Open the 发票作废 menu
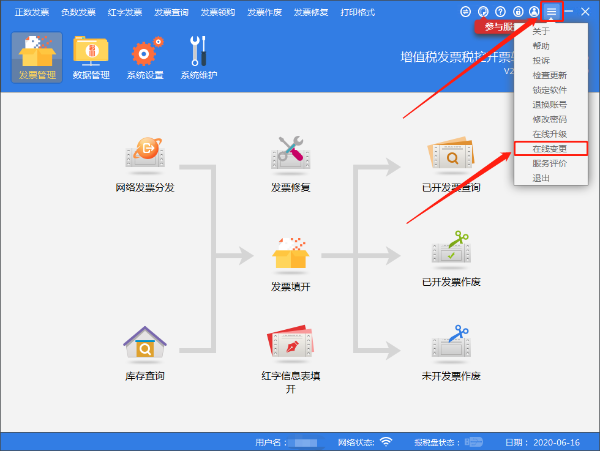 [x=264, y=12]
